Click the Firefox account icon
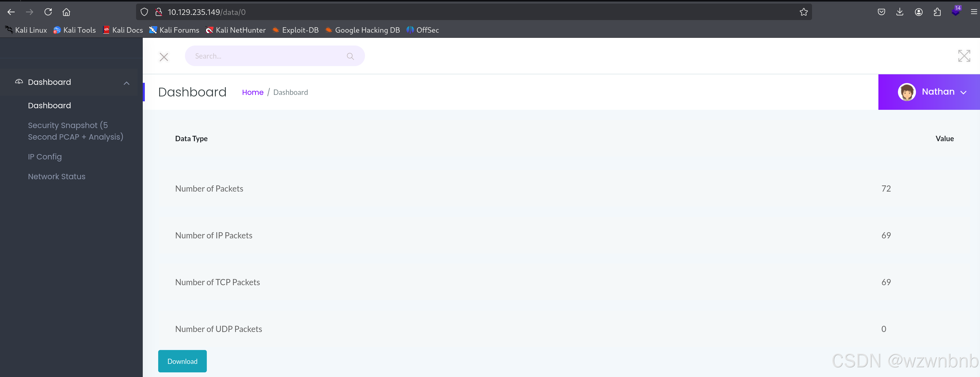Image resolution: width=980 pixels, height=377 pixels. [918, 12]
